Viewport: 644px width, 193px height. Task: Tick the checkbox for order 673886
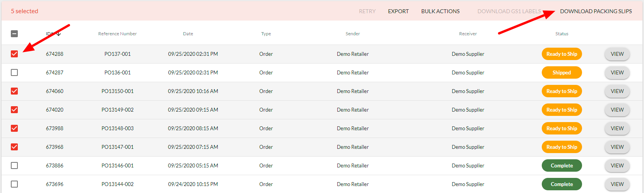[14, 165]
